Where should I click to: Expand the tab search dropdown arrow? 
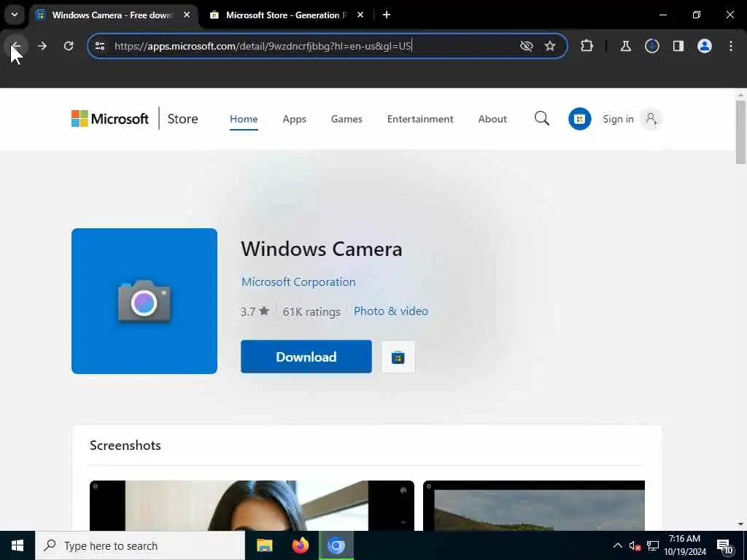(15, 15)
